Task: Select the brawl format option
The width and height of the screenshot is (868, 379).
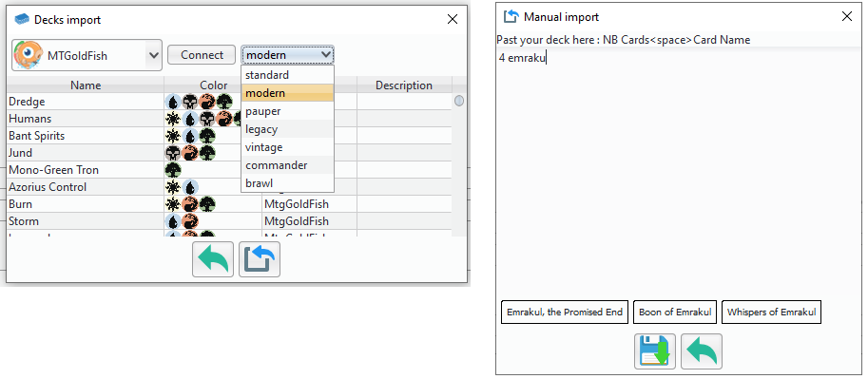Action: pos(287,183)
